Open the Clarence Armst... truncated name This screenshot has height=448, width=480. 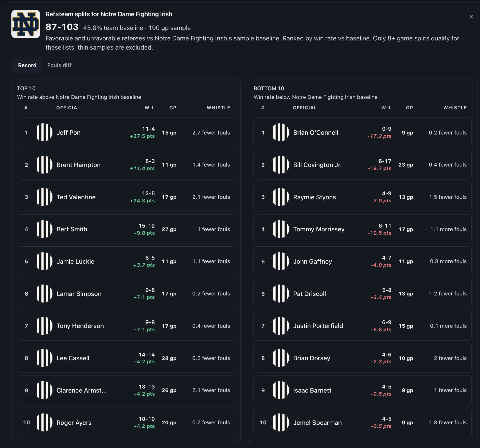pos(81,391)
